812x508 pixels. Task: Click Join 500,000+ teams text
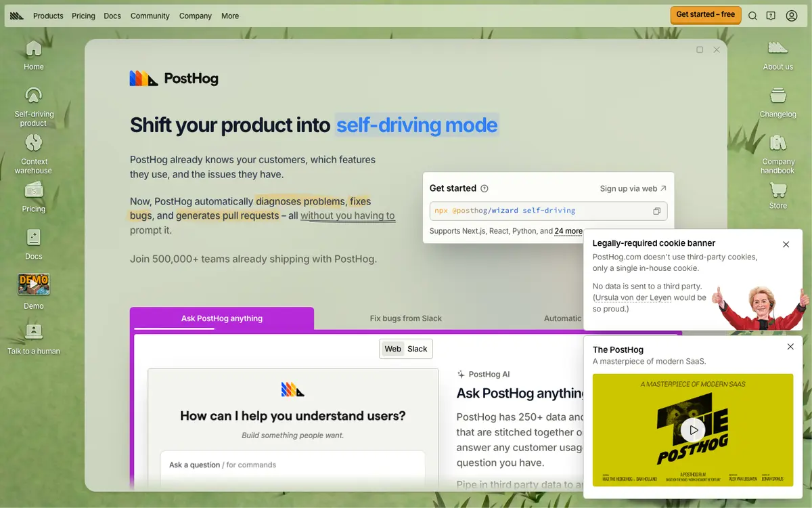pyautogui.click(x=253, y=259)
